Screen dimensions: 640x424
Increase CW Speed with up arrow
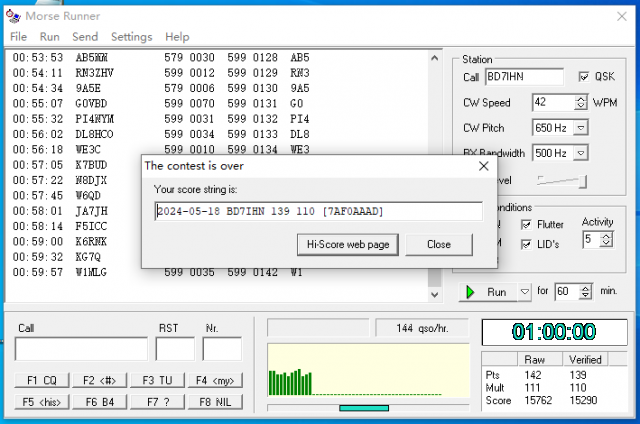pos(580,99)
